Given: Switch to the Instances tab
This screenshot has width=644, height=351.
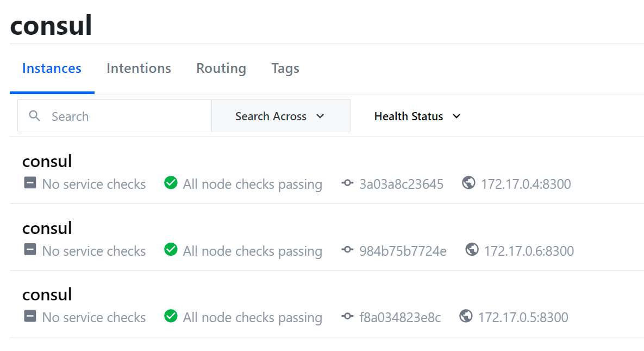Looking at the screenshot, I should (52, 69).
